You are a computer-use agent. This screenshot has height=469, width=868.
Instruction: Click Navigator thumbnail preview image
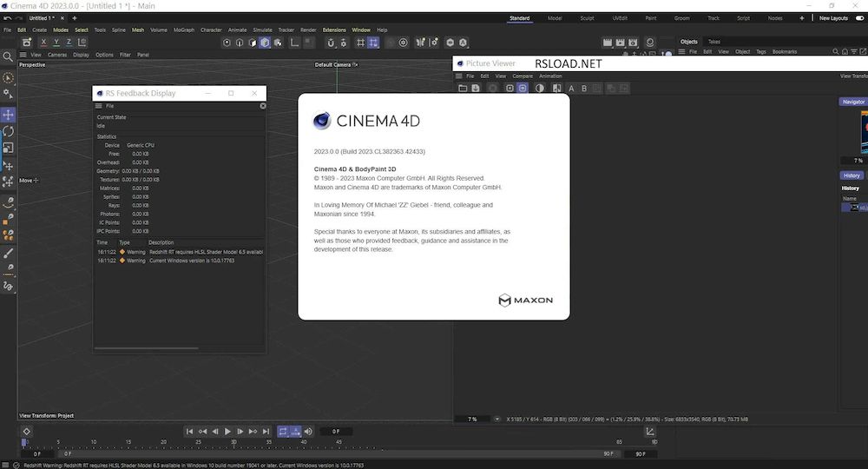864,132
